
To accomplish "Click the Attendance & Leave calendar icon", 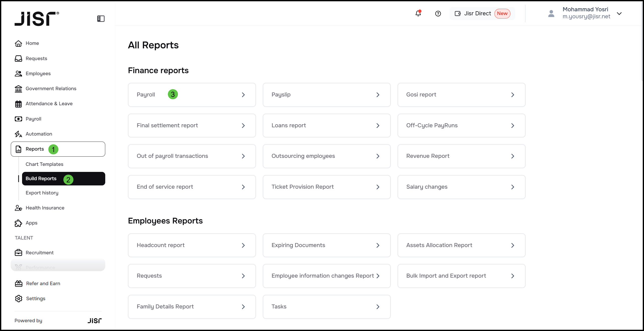I will pos(18,104).
